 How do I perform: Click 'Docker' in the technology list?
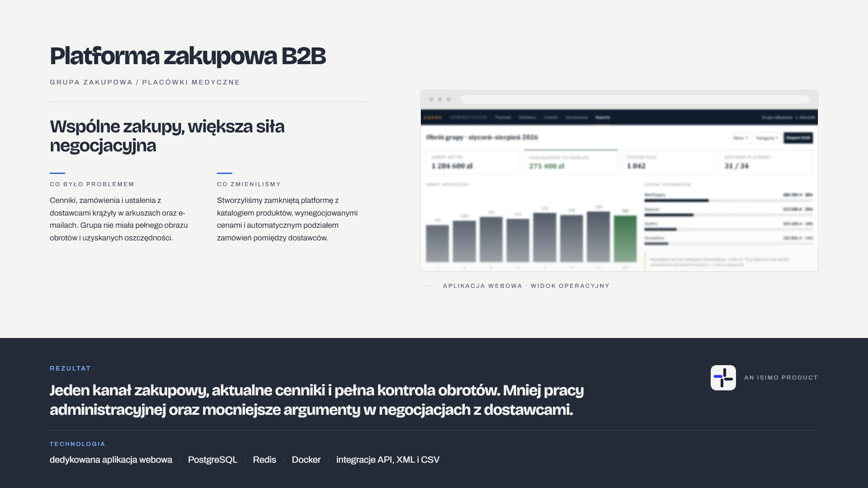point(306,460)
